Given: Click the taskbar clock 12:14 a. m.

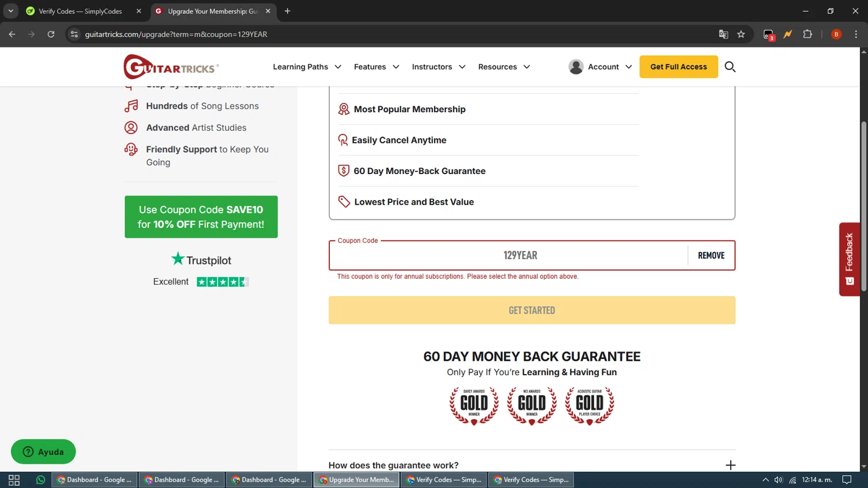Looking at the screenshot, I should point(816,480).
